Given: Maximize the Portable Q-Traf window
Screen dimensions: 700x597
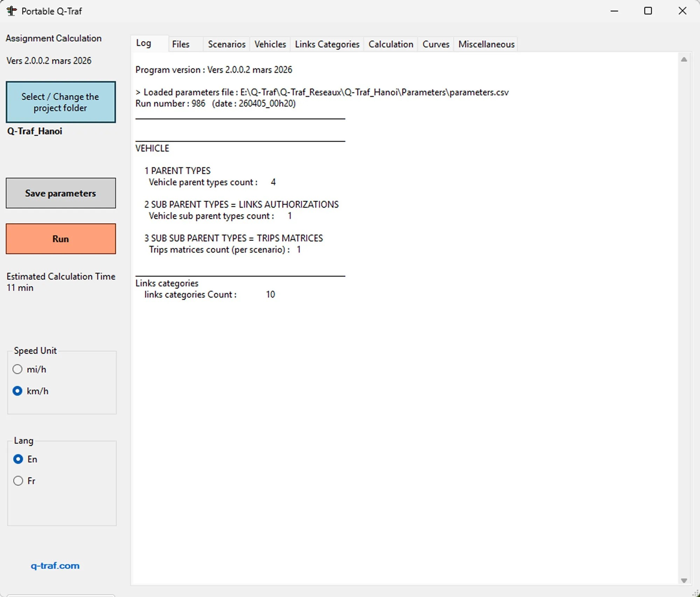Looking at the screenshot, I should (x=648, y=11).
